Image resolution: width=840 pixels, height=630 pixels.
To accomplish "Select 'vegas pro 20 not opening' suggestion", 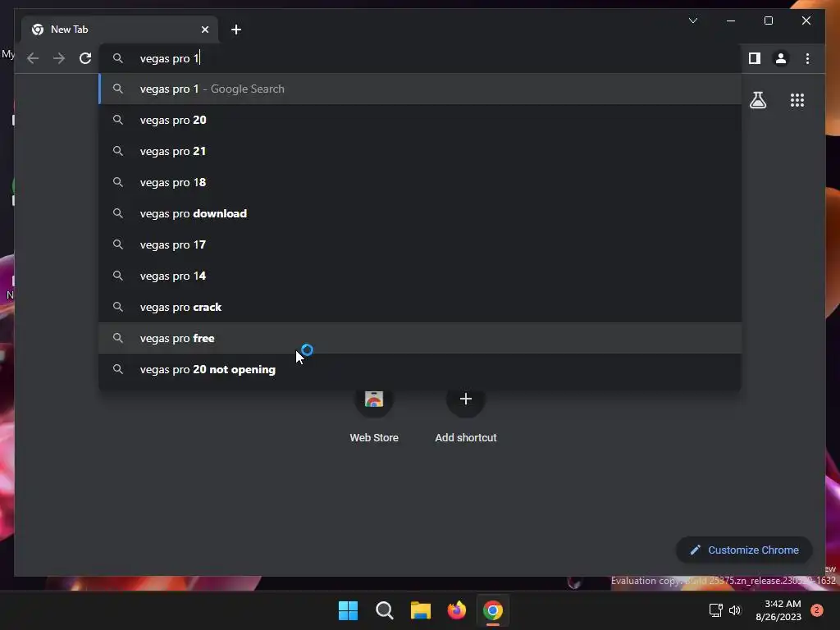I will coord(421,369).
